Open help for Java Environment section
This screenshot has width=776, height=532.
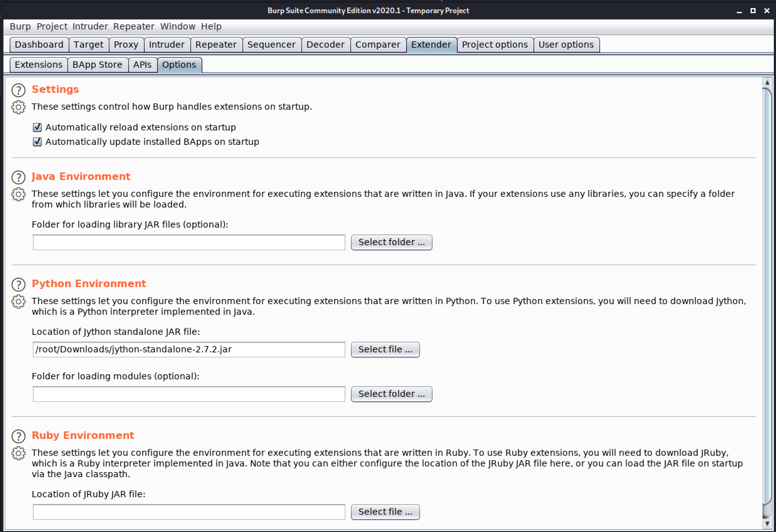pos(19,177)
